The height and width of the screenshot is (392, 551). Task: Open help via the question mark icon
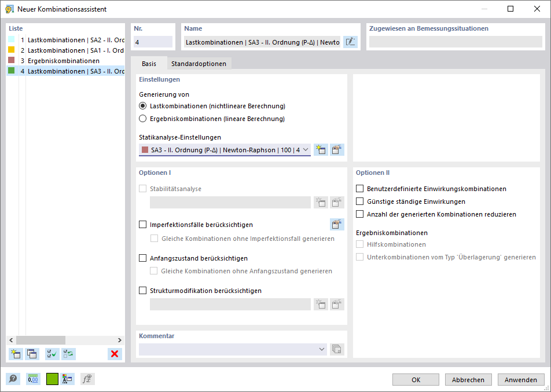[13, 379]
